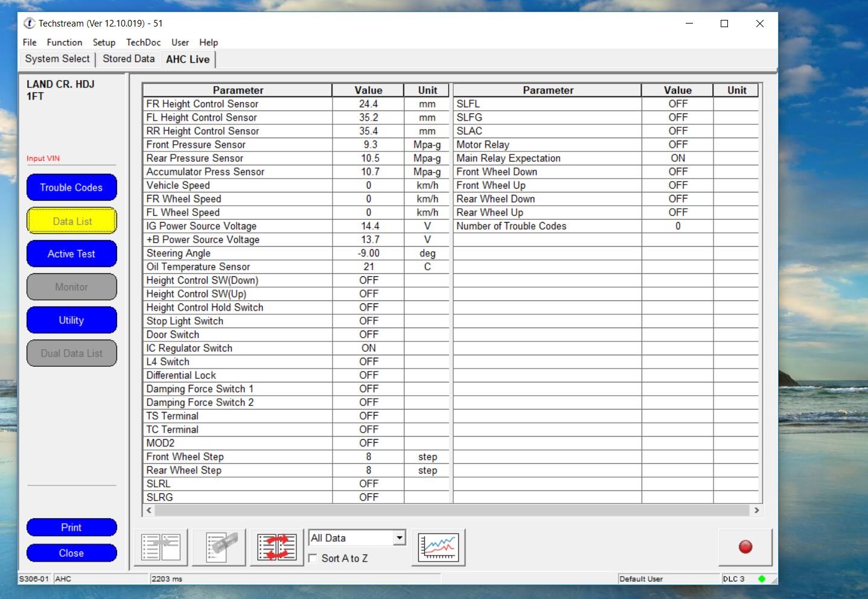This screenshot has height=599, width=868.
Task: Open Trouble Codes
Action: 71,188
